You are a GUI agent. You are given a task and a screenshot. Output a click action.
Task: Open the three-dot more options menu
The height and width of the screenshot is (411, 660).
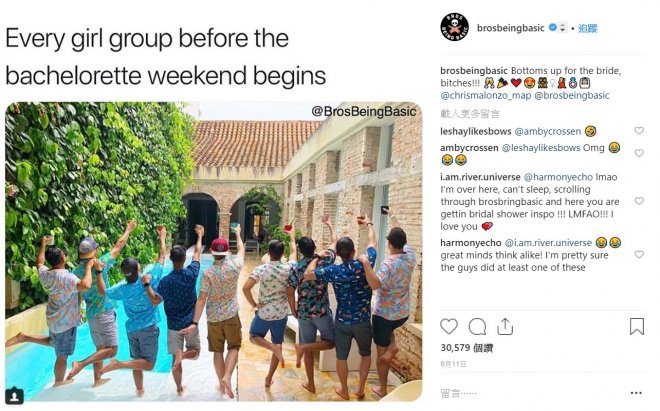click(636, 393)
